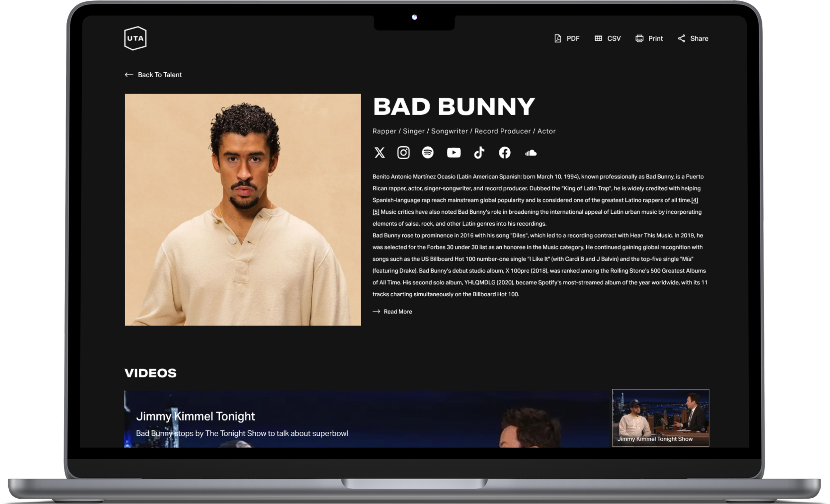The image size is (830, 504).
Task: Click the PDF document icon
Action: (557, 38)
